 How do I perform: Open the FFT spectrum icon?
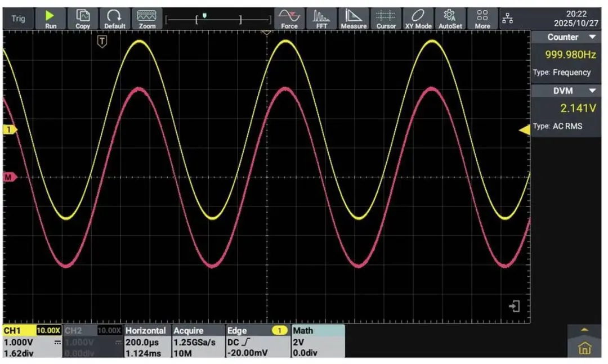[321, 19]
